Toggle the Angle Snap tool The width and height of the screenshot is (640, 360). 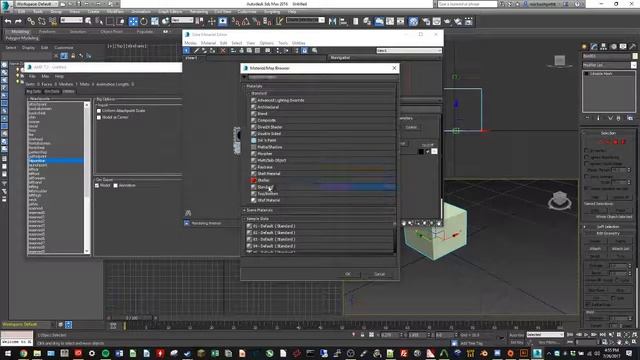[246, 21]
